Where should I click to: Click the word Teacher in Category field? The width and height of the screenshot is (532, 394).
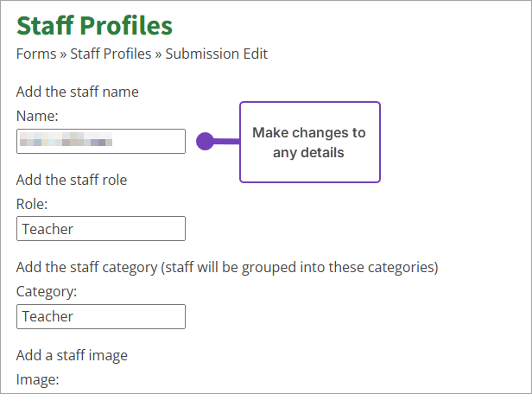point(47,316)
